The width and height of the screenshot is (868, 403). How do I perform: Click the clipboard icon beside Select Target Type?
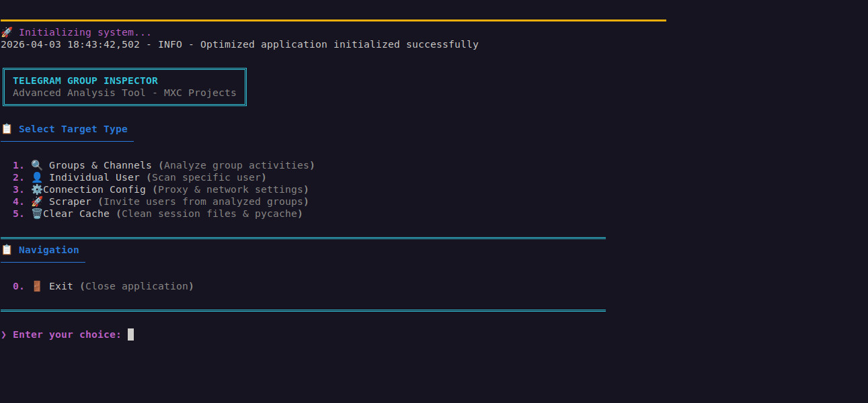tap(6, 129)
